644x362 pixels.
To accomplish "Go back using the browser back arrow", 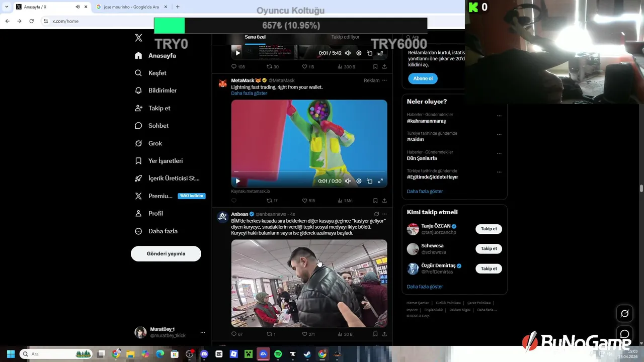I will tap(7, 21).
